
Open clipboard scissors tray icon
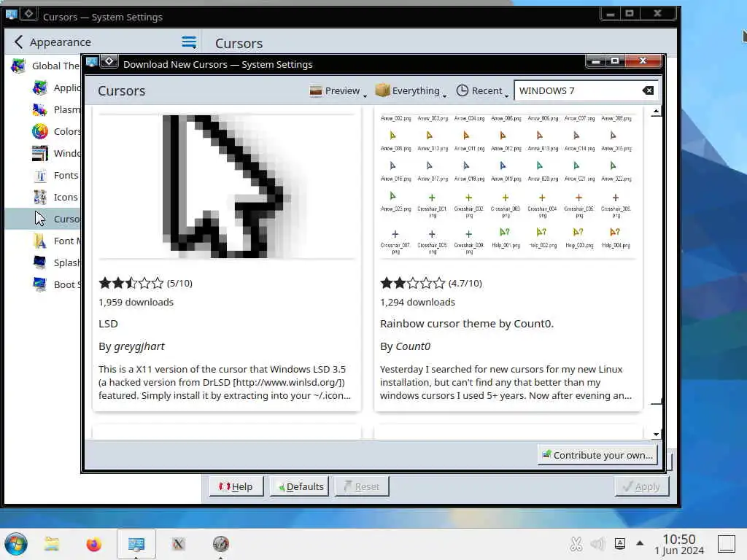[576, 544]
